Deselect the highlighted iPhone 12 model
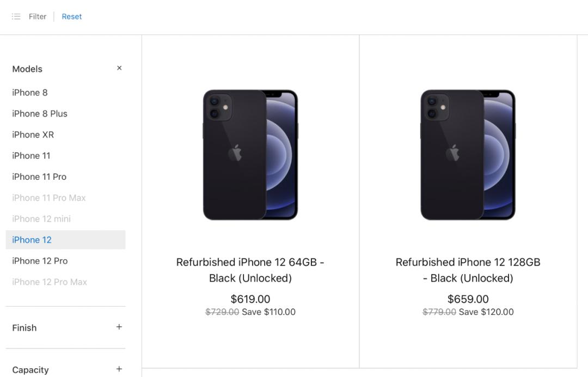 pos(31,240)
